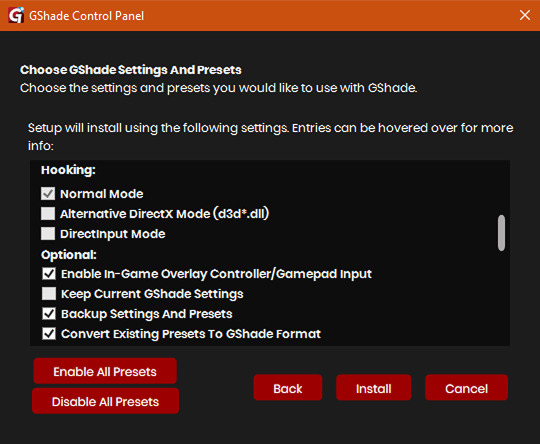Click the Choose GShade Settings And Presets heading
The height and width of the screenshot is (444, 540).
(131, 70)
